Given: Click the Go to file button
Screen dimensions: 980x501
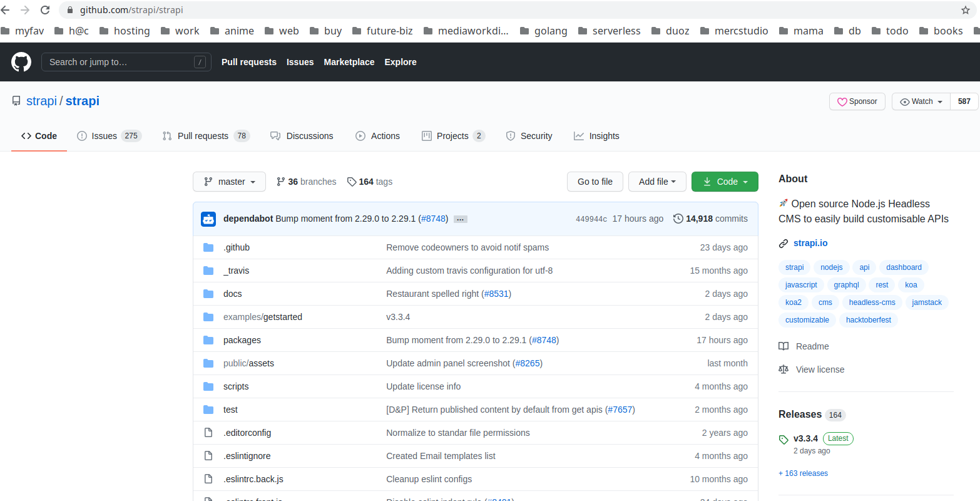Looking at the screenshot, I should (595, 182).
